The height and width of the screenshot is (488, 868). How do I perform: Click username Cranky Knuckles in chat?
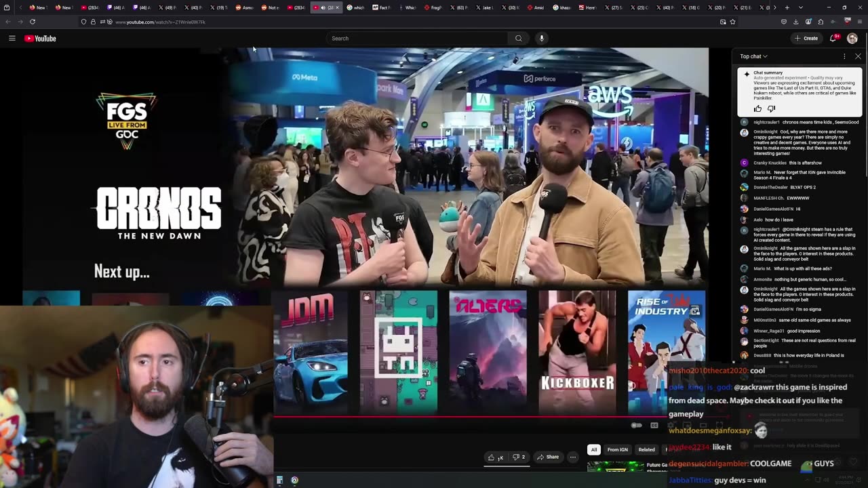click(x=770, y=163)
